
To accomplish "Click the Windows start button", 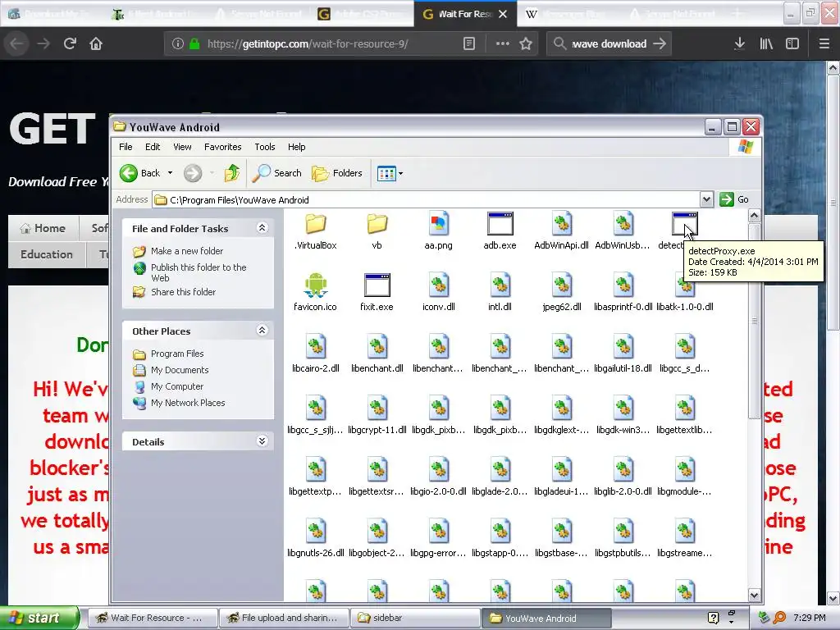I will tap(39, 618).
